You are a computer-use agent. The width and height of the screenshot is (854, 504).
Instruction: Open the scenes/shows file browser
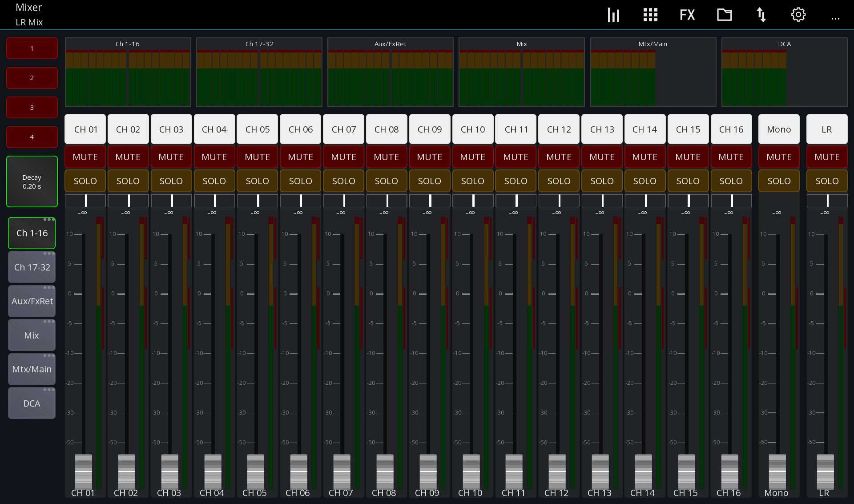[x=724, y=14]
